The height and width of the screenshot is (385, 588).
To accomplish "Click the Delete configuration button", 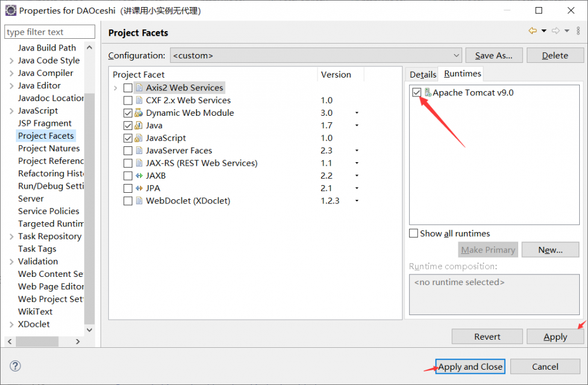I will click(x=555, y=55).
